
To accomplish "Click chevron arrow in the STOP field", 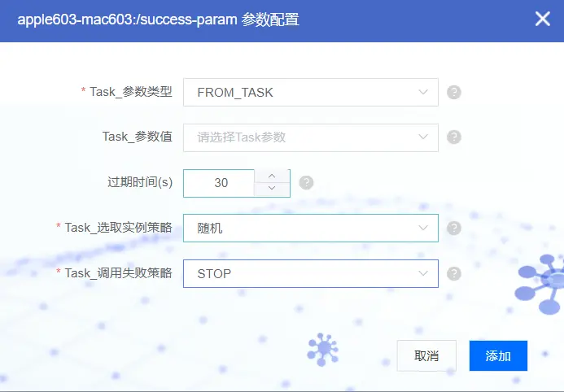I will point(423,273).
